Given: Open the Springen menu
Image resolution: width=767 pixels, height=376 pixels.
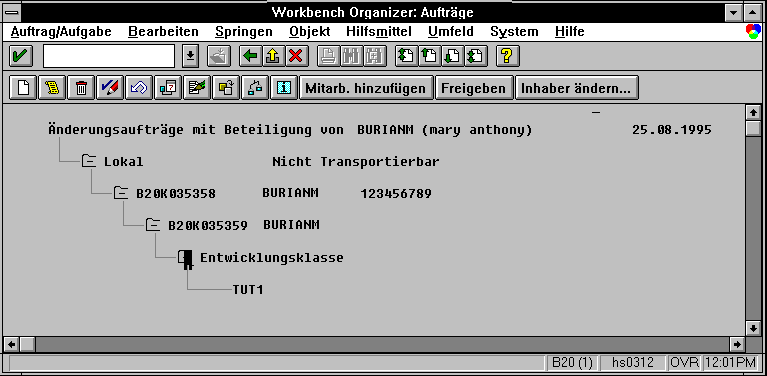Looking at the screenshot, I should 244,32.
